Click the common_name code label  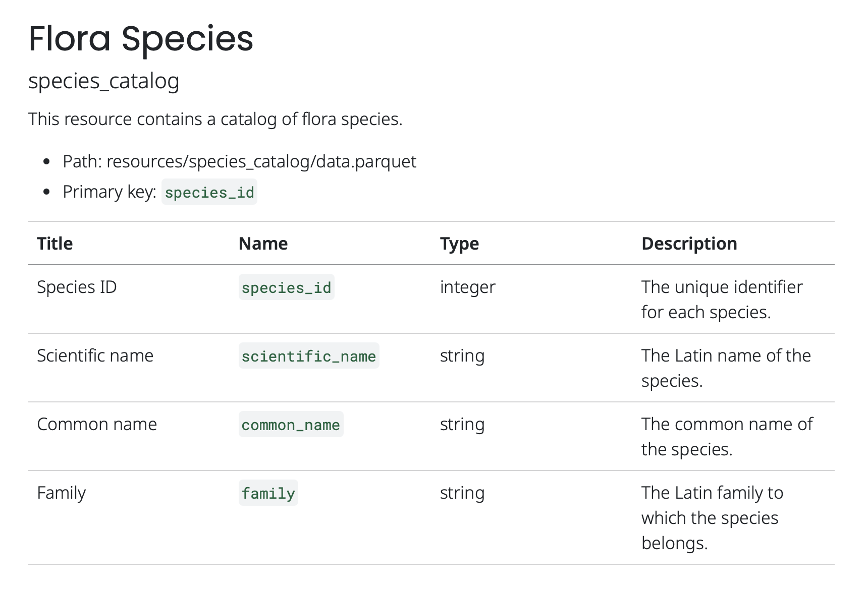pyautogui.click(x=291, y=425)
